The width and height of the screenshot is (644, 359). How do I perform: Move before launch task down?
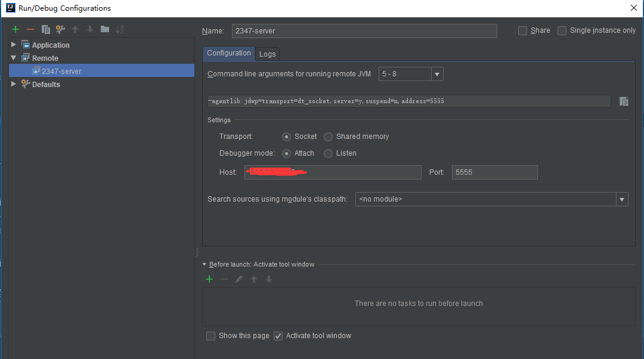pos(269,279)
